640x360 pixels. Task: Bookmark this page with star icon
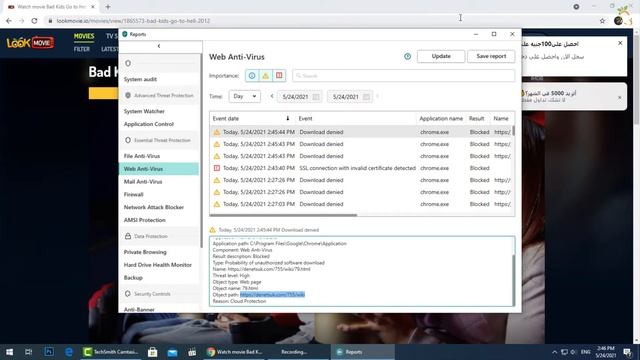602,21
